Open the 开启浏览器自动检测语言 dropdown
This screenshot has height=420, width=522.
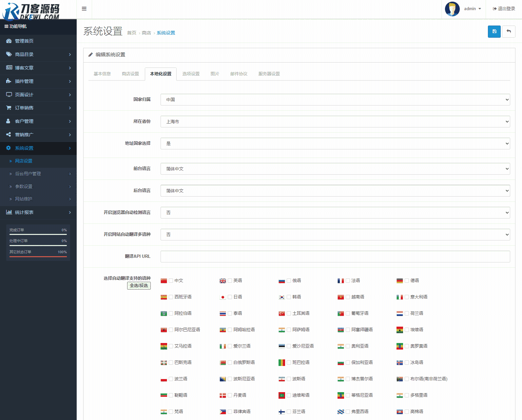pos(335,213)
